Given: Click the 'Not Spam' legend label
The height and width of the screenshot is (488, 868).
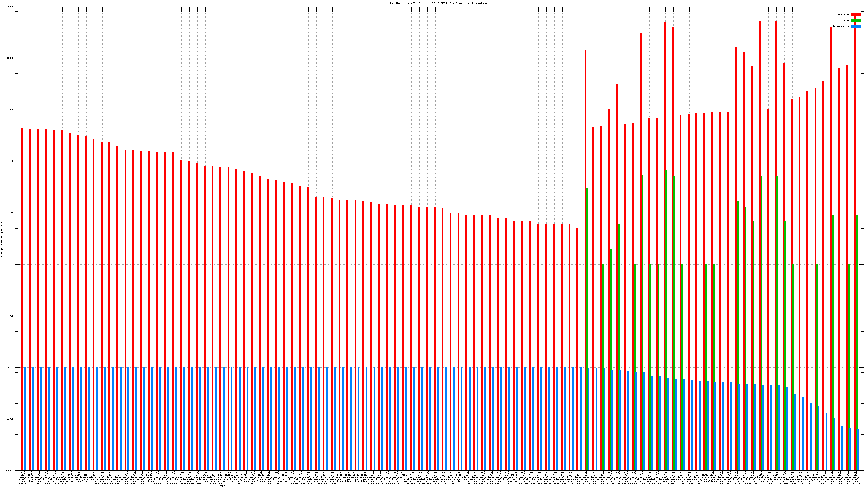Looking at the screenshot, I should 844,14.
